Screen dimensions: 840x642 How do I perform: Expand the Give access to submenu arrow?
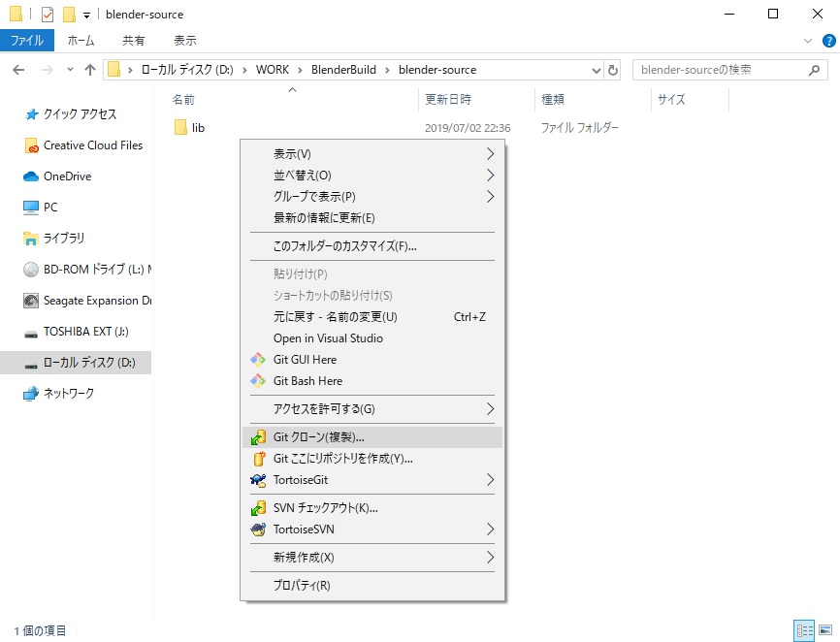pyautogui.click(x=490, y=409)
